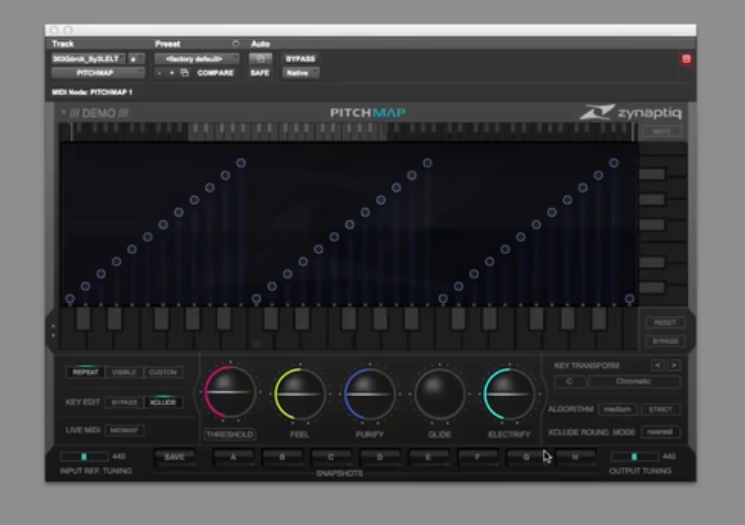Open the Native format dropdown
Screen dimensions: 745x525
(x=300, y=73)
